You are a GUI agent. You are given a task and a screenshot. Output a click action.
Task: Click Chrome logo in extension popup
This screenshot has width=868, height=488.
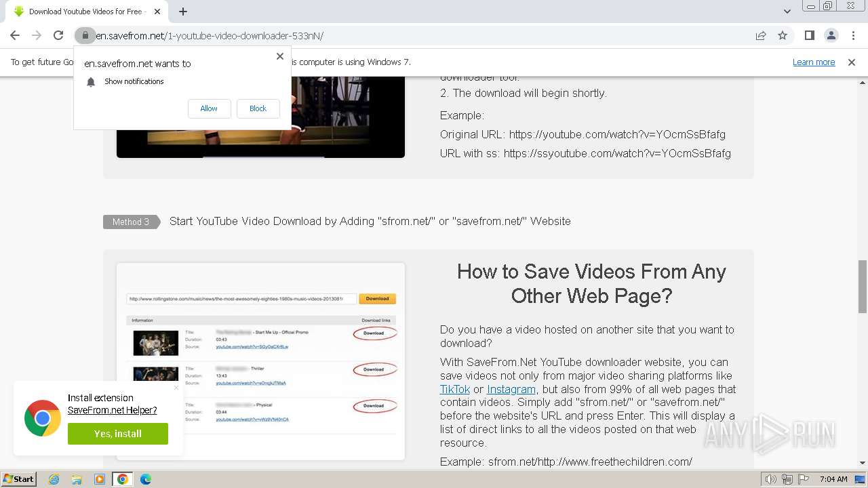(43, 418)
